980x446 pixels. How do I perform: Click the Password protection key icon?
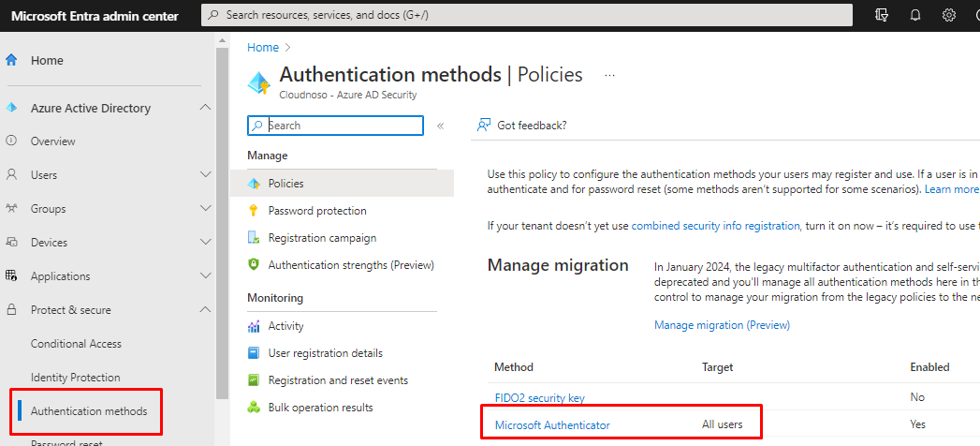coord(253,211)
